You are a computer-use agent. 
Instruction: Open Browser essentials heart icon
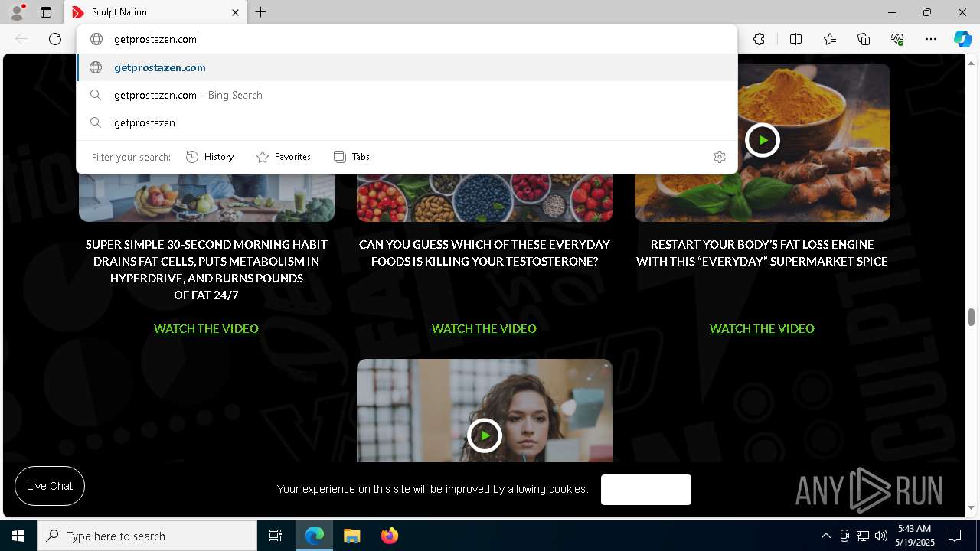pyautogui.click(x=897, y=39)
